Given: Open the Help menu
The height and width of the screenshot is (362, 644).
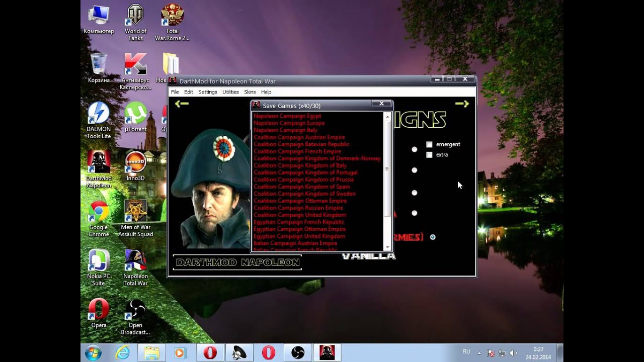Looking at the screenshot, I should [x=266, y=92].
